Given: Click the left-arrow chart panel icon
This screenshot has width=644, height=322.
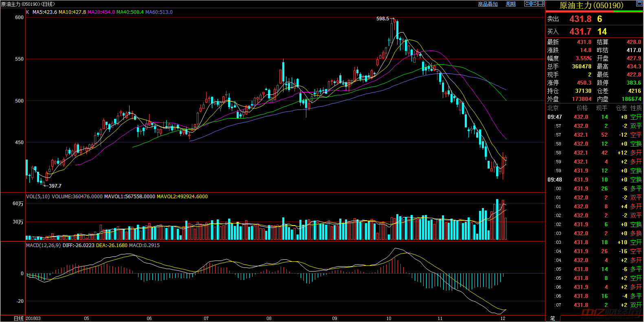Looking at the screenshot, I should tap(528, 4).
